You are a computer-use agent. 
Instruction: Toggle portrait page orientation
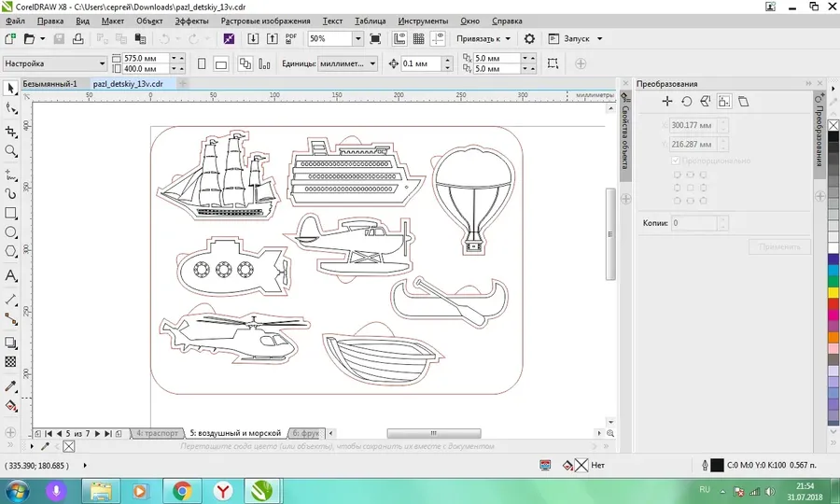(x=202, y=63)
